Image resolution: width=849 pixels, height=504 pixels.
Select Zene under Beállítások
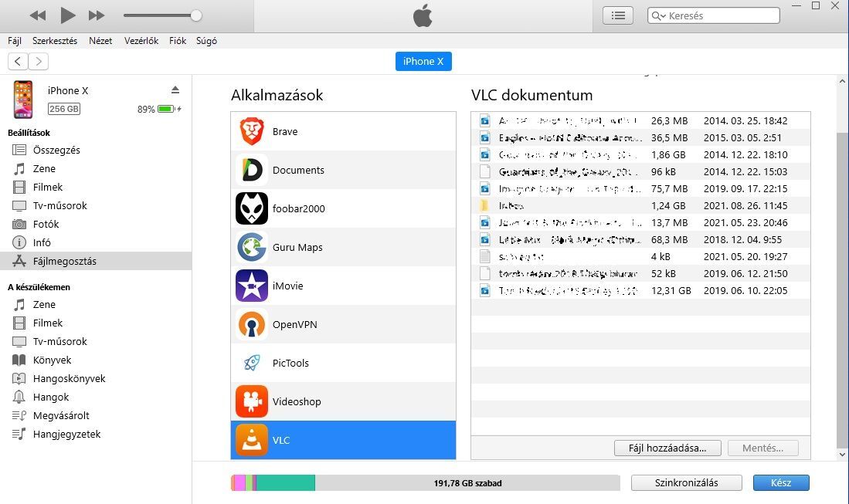coord(96,169)
